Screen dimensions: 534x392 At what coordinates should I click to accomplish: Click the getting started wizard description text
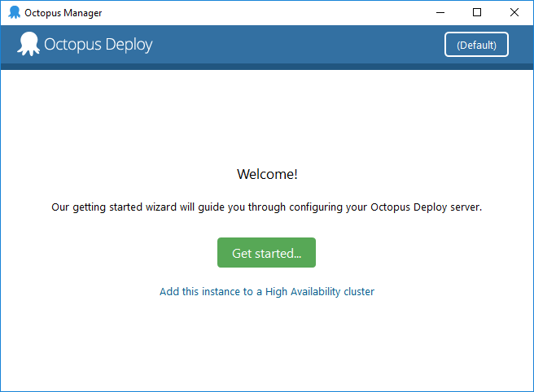pyautogui.click(x=267, y=207)
